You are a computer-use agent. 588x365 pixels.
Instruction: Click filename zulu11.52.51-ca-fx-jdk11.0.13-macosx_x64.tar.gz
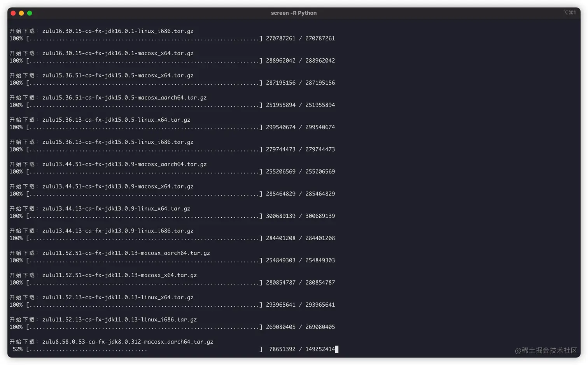pyautogui.click(x=119, y=275)
